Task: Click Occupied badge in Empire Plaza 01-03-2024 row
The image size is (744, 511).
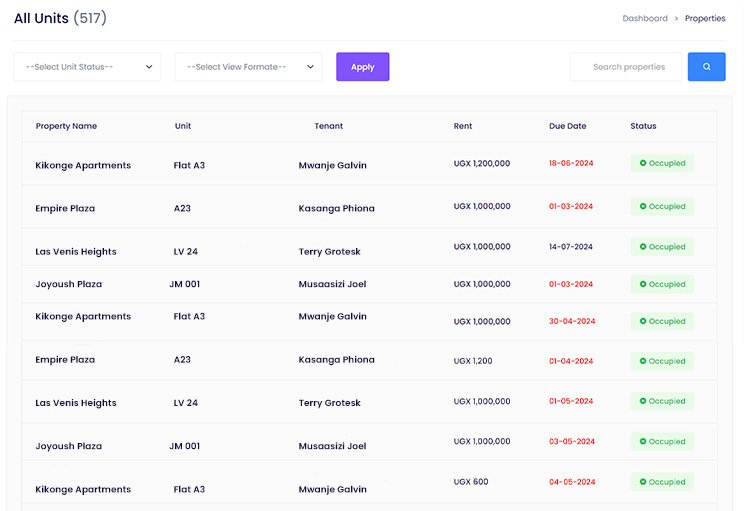Action: [x=661, y=207]
